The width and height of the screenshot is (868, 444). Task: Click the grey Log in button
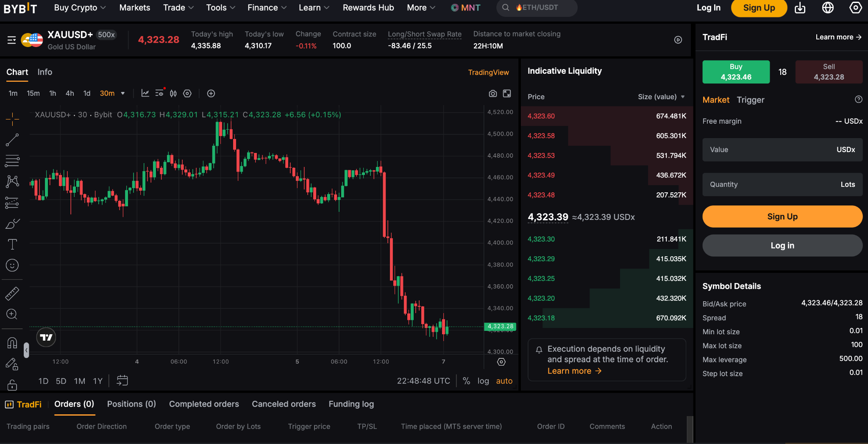point(782,245)
